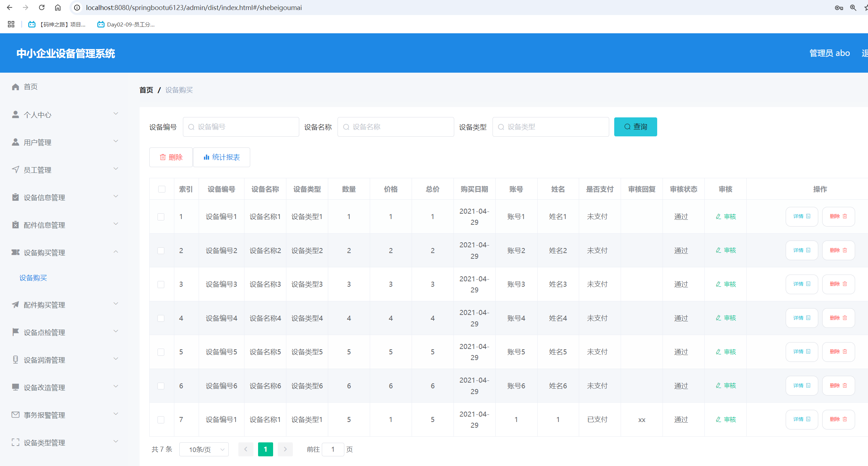Click the browser back arrow

coord(10,8)
